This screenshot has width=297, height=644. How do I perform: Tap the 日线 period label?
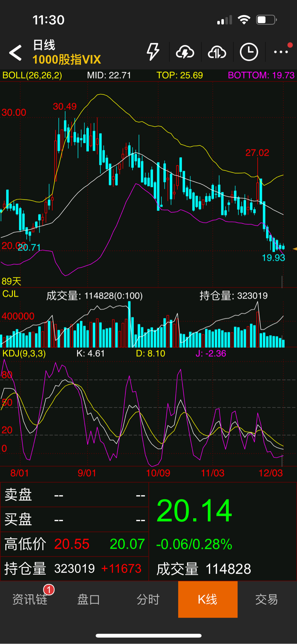(x=44, y=45)
